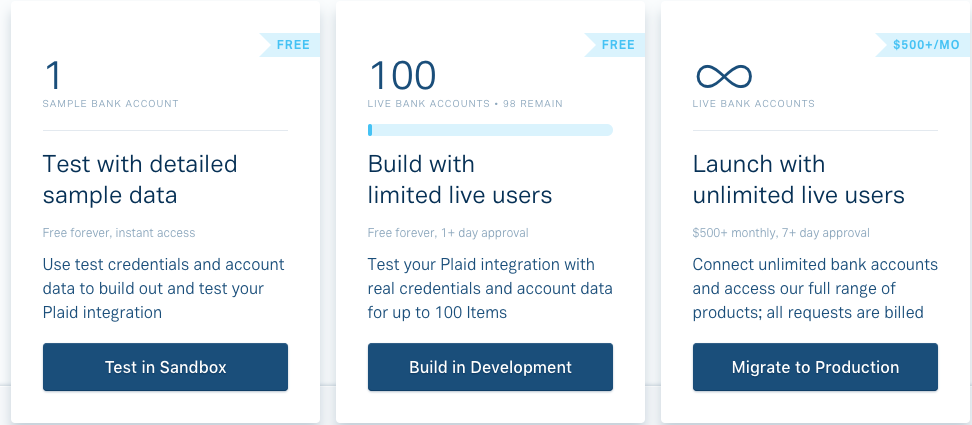Screen dimensions: 972x425
Task: Click the SAMPLE BANK ACCOUNT label
Action: pos(110,103)
